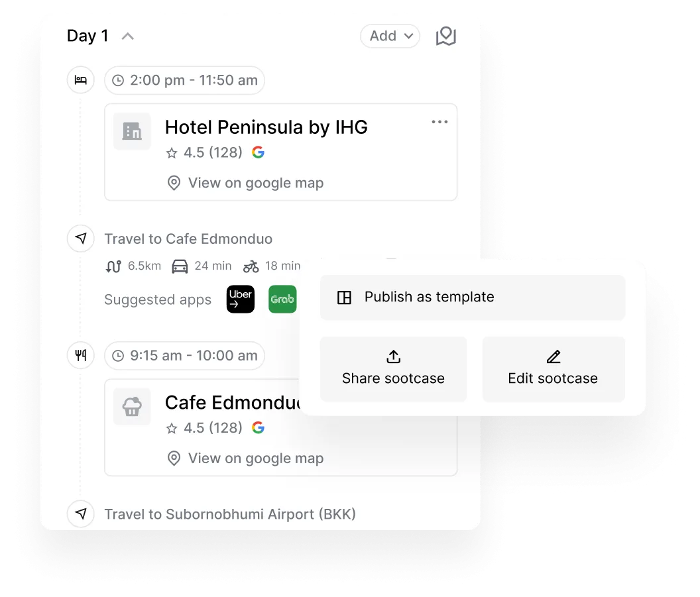Click the navigation arrow icon for Travel to Cafe Edmonduo
Viewport: 700px width, 597px height.
coord(80,239)
